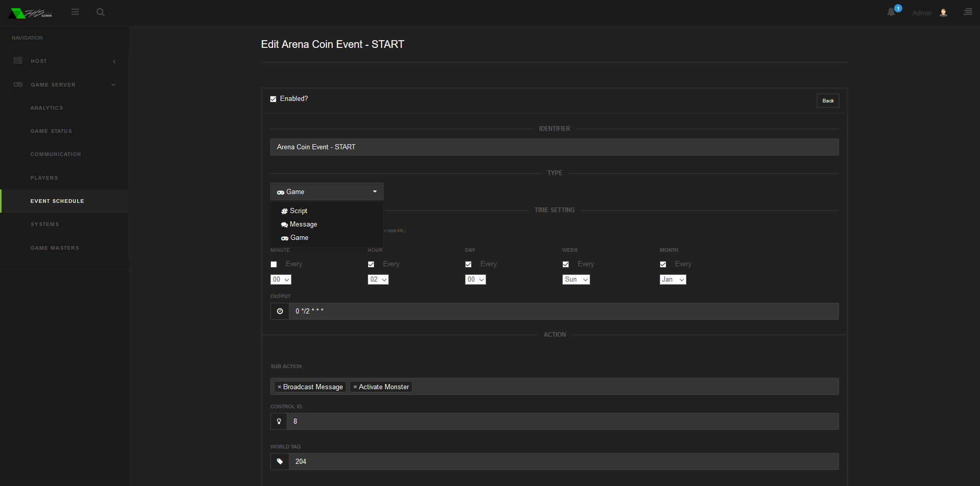This screenshot has height=486, width=980.
Task: Remove the Activate Monster sub action tag
Action: 355,387
